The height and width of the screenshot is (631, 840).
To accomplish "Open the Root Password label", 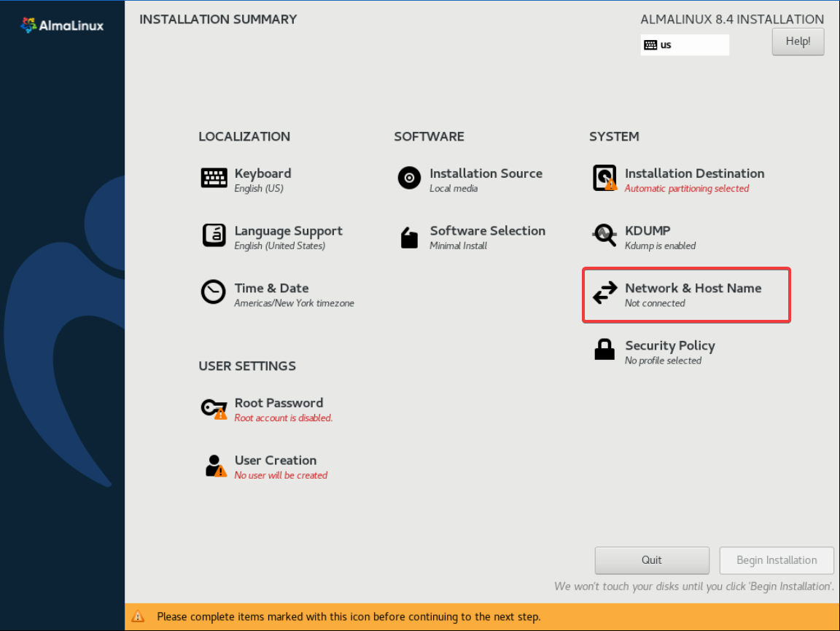I will (x=279, y=402).
